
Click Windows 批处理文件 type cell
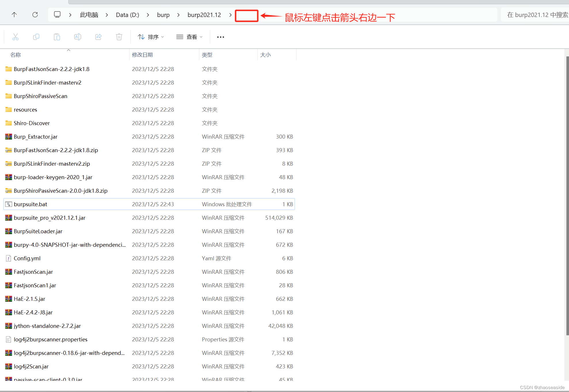227,204
